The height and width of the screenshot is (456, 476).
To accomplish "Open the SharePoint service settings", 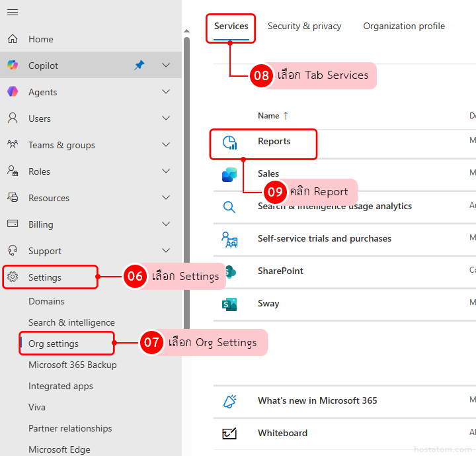I will coord(280,271).
